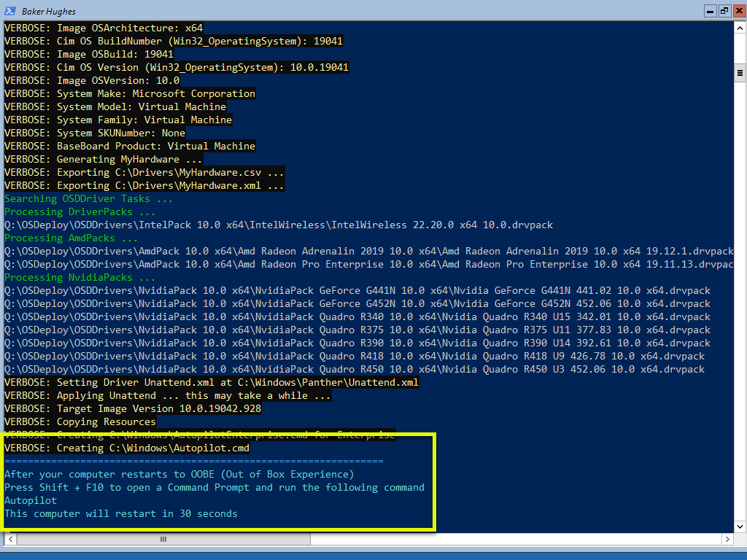Click the IntelWireless 22.20.0 drvpack path line

(x=279, y=225)
